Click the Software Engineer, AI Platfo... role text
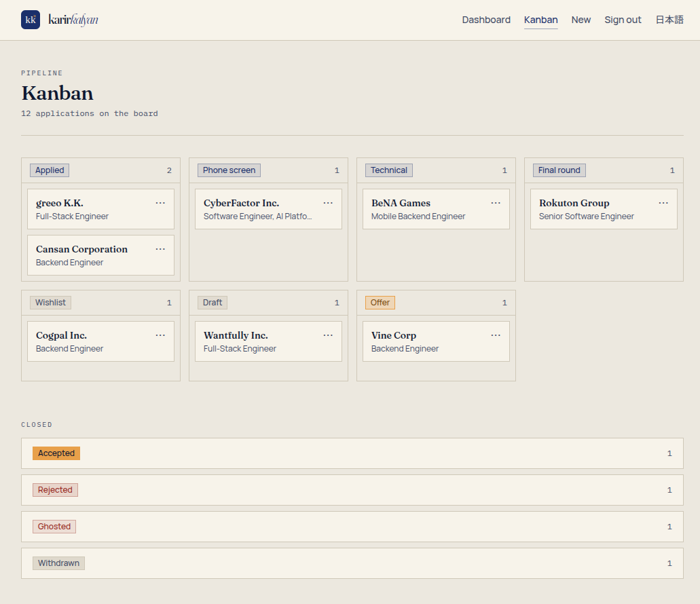Viewport: 700px width, 604px height. 257,216
